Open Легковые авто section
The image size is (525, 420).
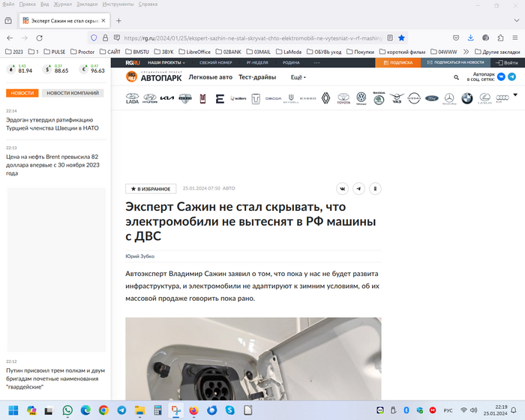click(210, 77)
